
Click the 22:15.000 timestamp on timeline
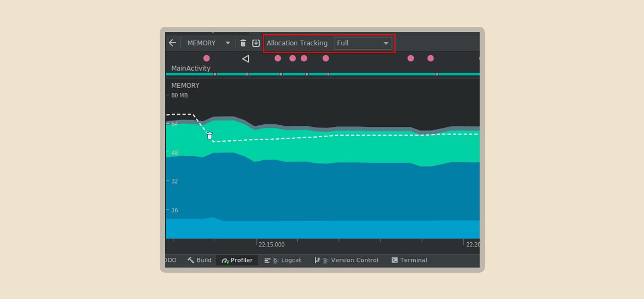pyautogui.click(x=272, y=245)
